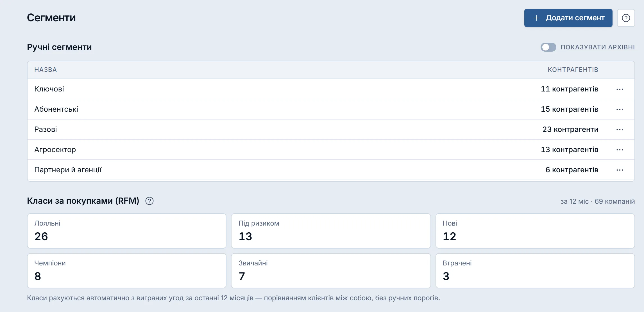Open the three-dots menu for Абонентські
This screenshot has height=312, width=644.
tap(620, 109)
